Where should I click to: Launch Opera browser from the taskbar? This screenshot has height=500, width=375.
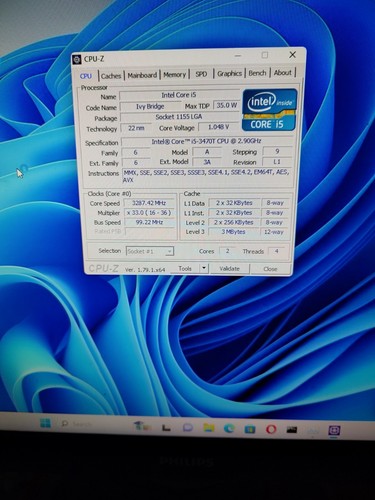click(x=271, y=429)
